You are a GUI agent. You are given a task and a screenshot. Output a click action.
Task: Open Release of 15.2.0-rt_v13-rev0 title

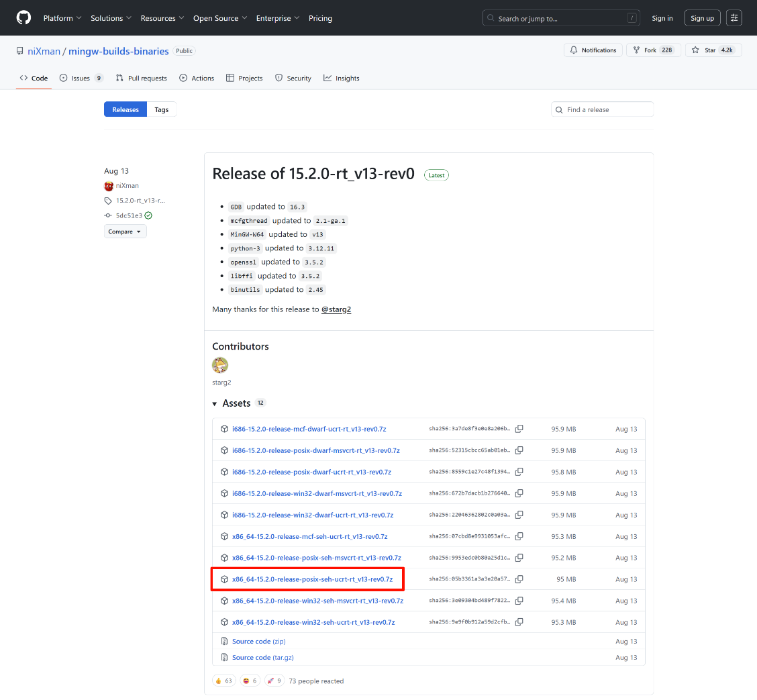point(313,174)
